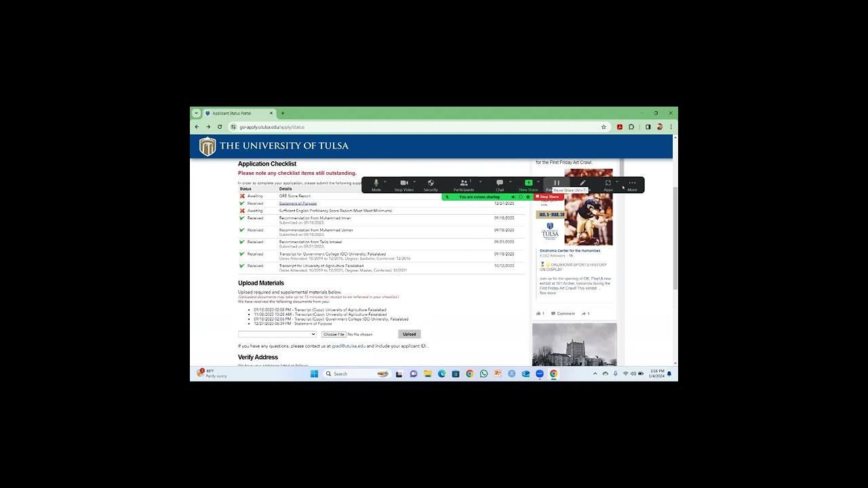The height and width of the screenshot is (488, 868).
Task: Expand arrow beside Participants
Action: [480, 182]
